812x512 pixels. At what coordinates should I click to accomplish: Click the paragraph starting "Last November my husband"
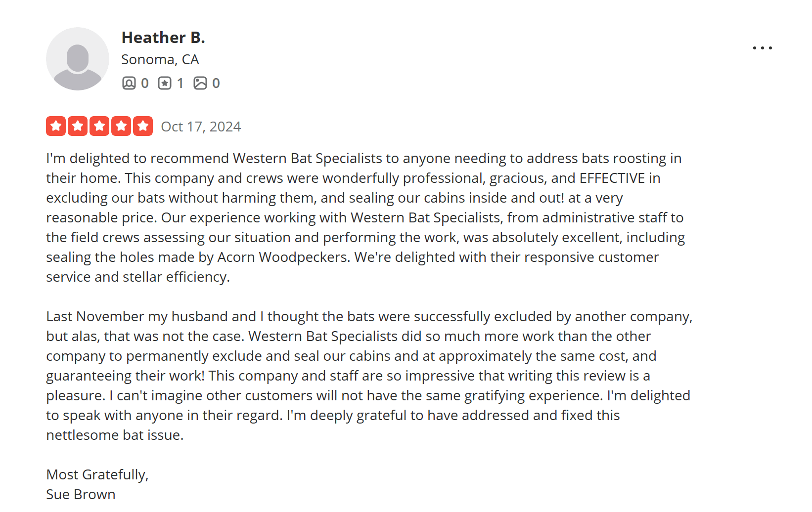click(368, 376)
